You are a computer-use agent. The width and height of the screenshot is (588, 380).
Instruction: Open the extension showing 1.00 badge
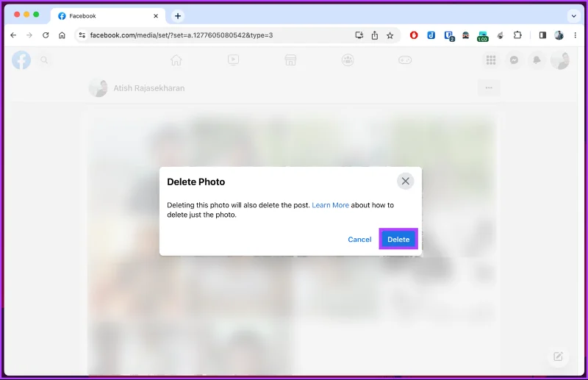(482, 37)
